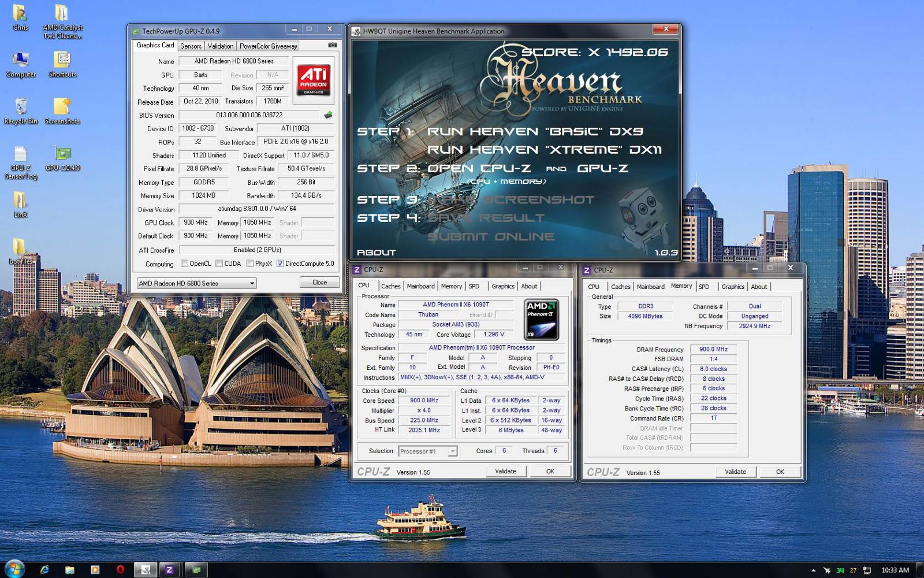Open AMD Radeon HD 6800 Series dropdown

[x=196, y=283]
